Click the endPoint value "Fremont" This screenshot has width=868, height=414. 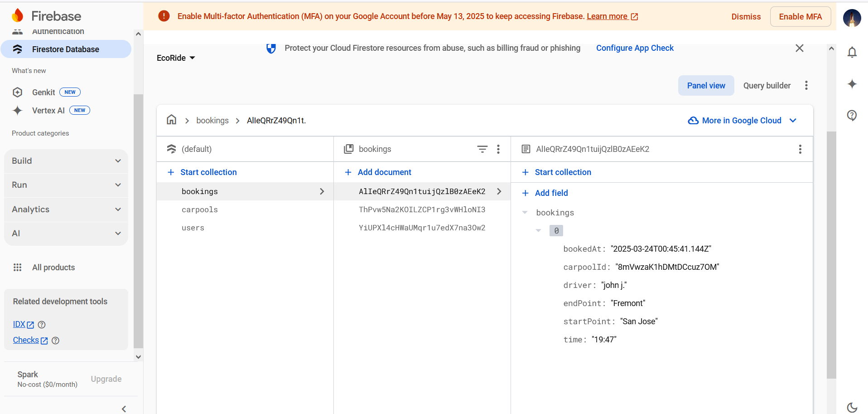pos(628,303)
